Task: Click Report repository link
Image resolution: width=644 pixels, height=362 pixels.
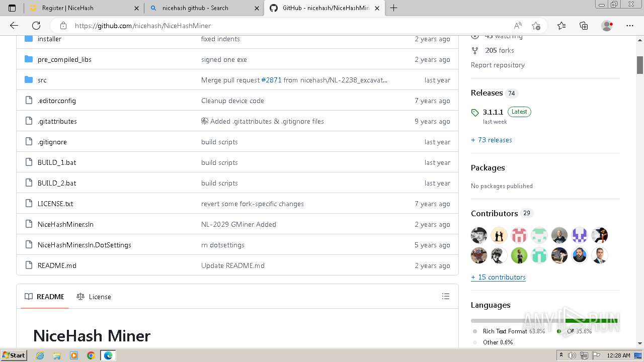Action: (x=498, y=65)
